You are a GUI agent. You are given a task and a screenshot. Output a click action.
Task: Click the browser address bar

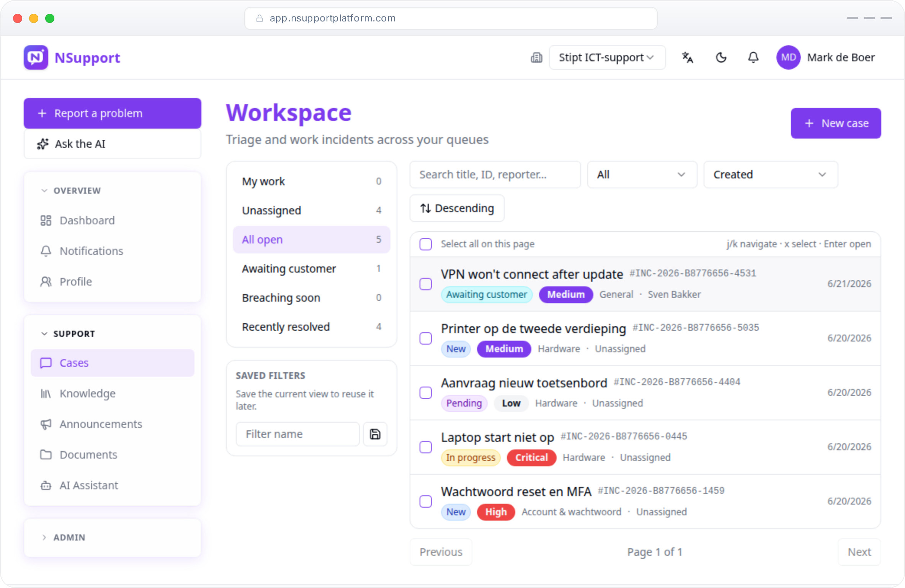click(x=451, y=18)
